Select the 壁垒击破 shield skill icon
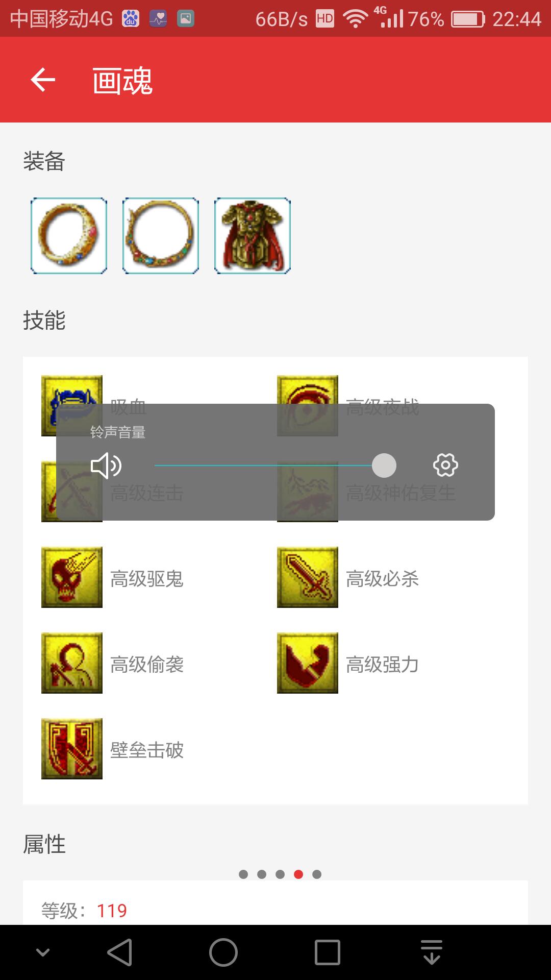Screen dimensions: 551x980 coord(72,749)
